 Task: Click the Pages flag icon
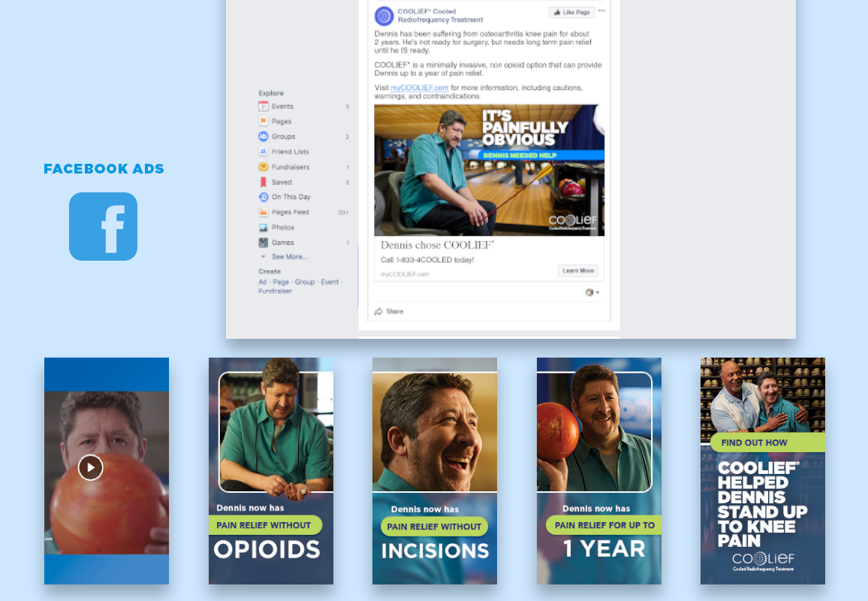(264, 121)
